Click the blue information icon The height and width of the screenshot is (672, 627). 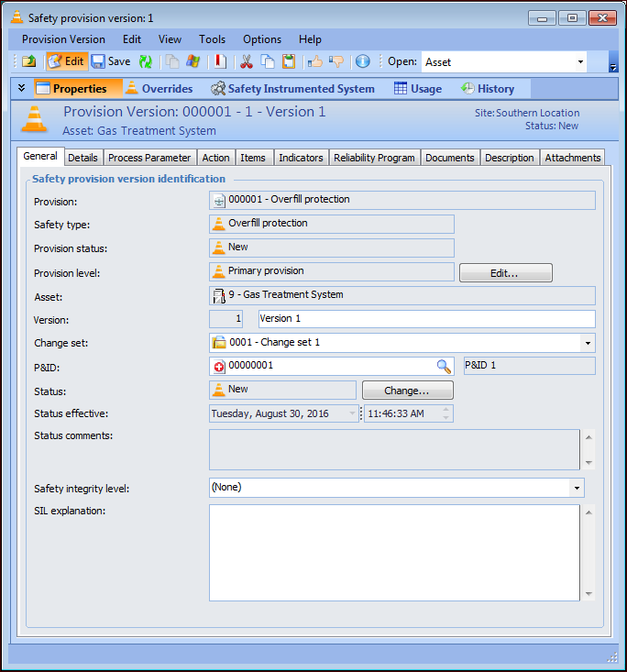363,61
